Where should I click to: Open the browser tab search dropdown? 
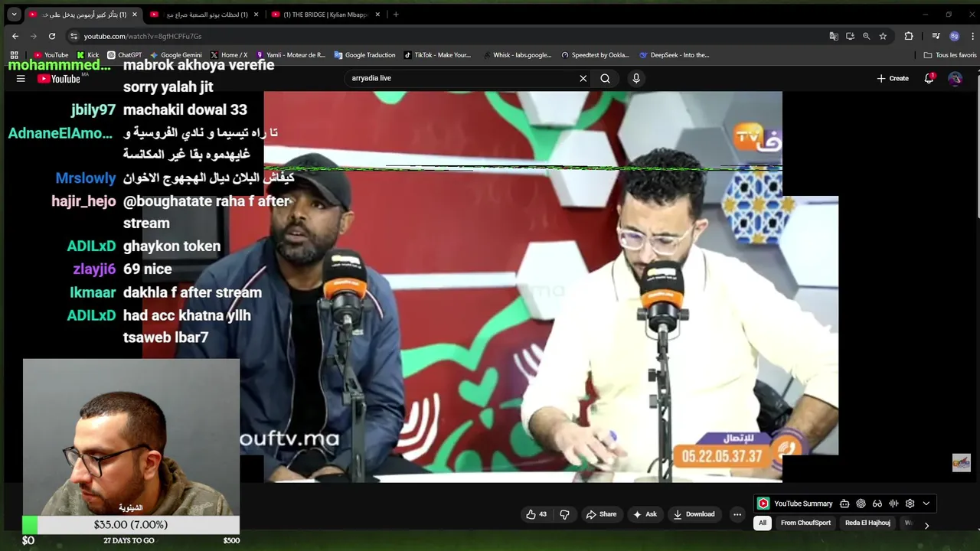pyautogui.click(x=14, y=15)
